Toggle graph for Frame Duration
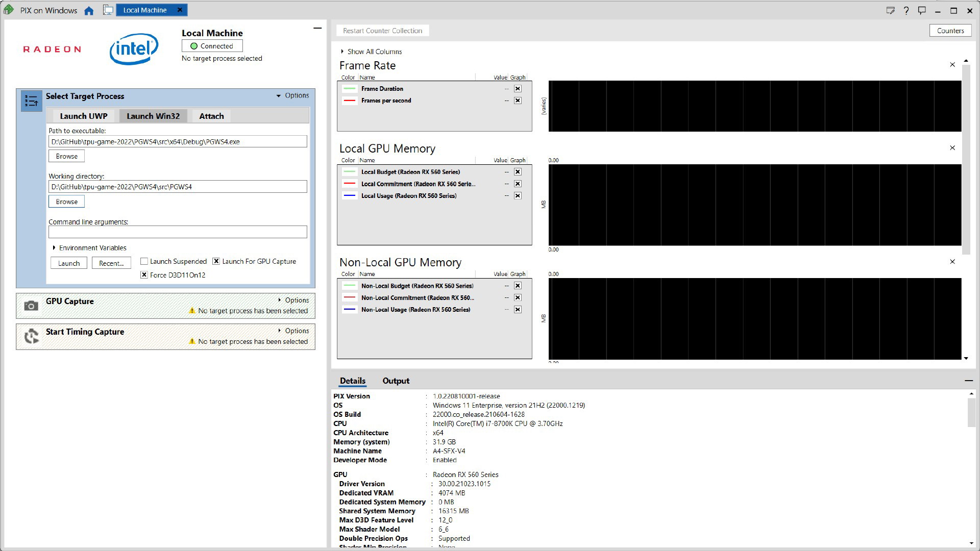980x551 pixels. (x=518, y=89)
